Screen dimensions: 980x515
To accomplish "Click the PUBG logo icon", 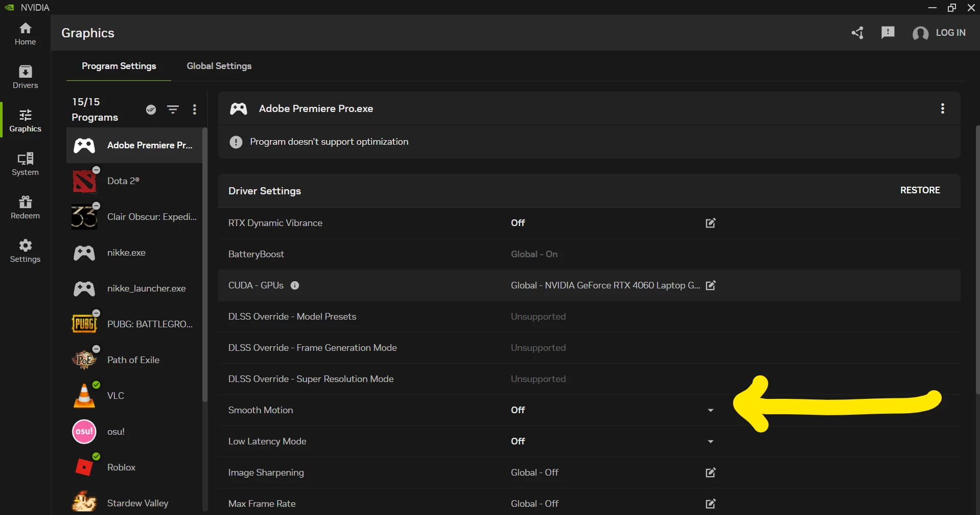I will [84, 324].
